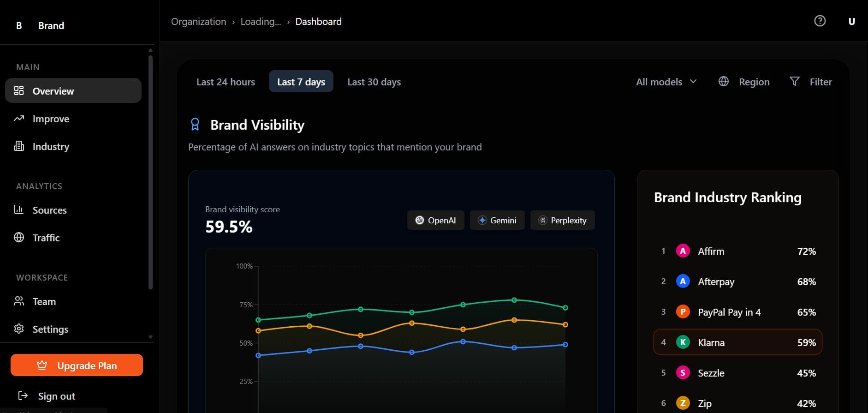This screenshot has height=413, width=868.
Task: Click the sidebar scrollbar thumb
Action: coord(150,172)
